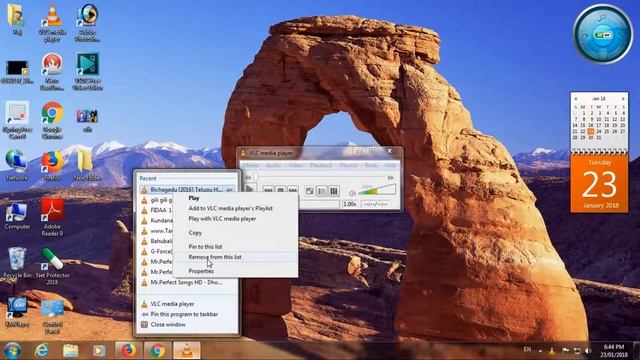The image size is (640, 360).
Task: Select Play in the context menu
Action: [x=236, y=198]
